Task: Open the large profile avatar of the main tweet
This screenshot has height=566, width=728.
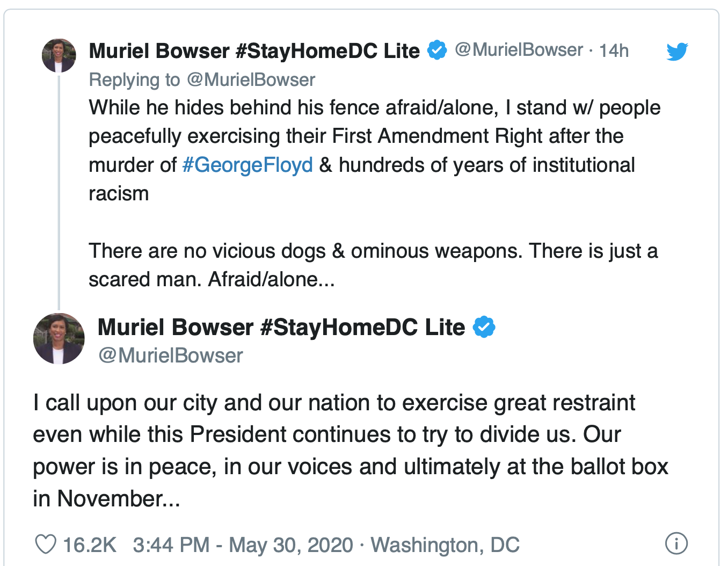Action: coord(59,339)
